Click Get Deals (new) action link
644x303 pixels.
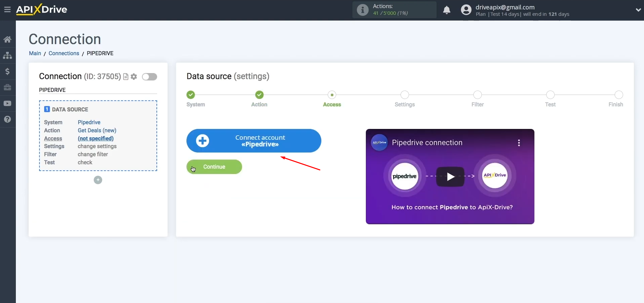click(x=97, y=130)
